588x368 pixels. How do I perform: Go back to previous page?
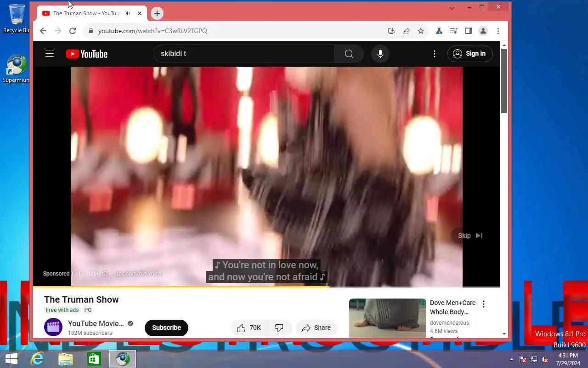[43, 31]
